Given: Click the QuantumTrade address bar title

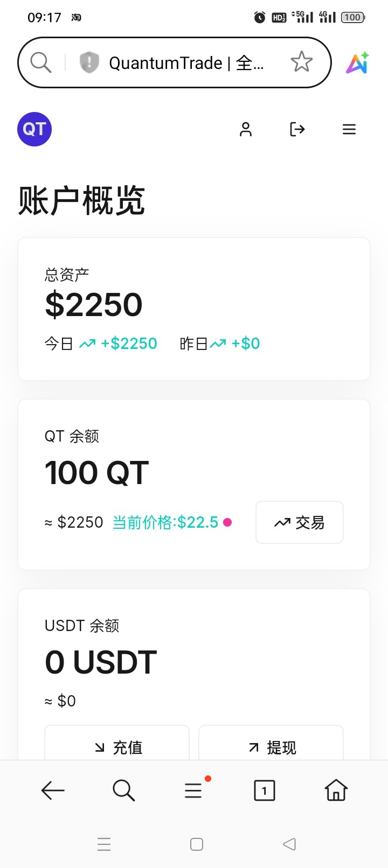Looking at the screenshot, I should pyautogui.click(x=186, y=63).
